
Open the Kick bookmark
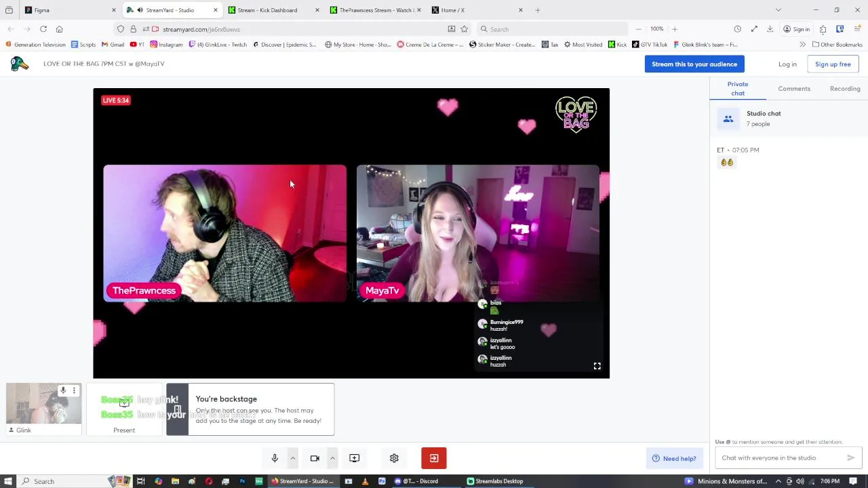pyautogui.click(x=617, y=45)
